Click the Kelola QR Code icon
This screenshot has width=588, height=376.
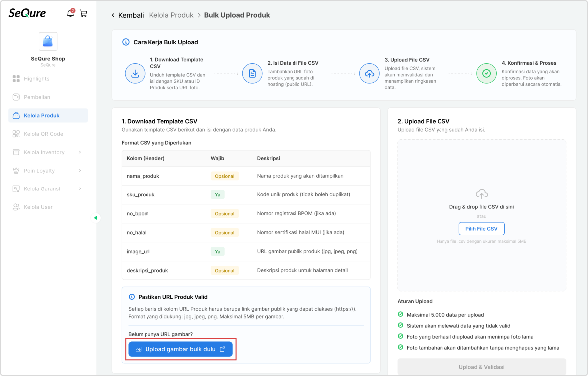coord(16,134)
